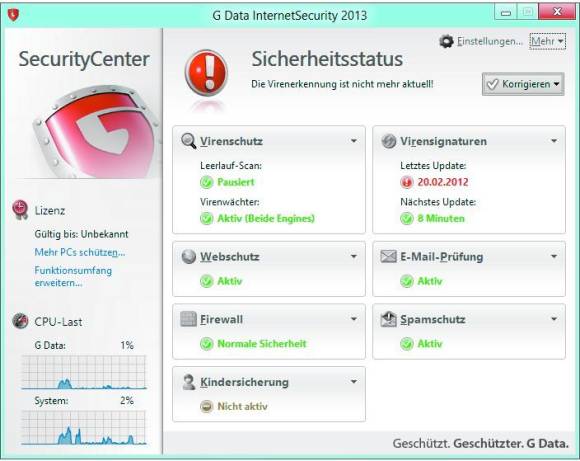Expand the Virenschutz dropdown arrow
Viewport: 580px width, 461px height.
pyautogui.click(x=354, y=141)
